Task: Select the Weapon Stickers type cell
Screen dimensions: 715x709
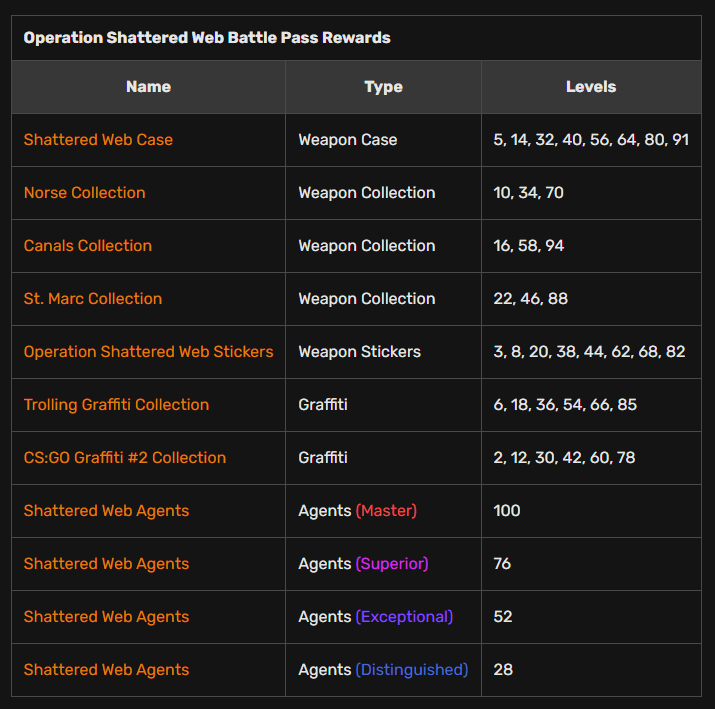Action: point(383,352)
